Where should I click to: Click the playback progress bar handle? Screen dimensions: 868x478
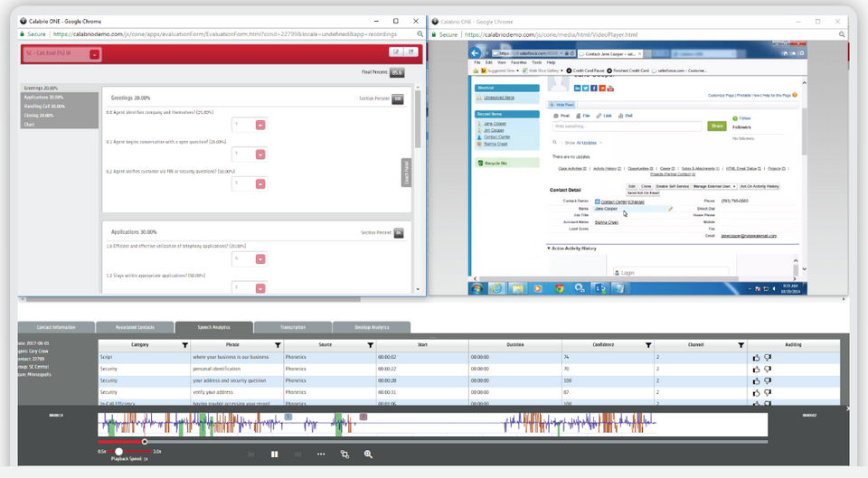(145, 442)
